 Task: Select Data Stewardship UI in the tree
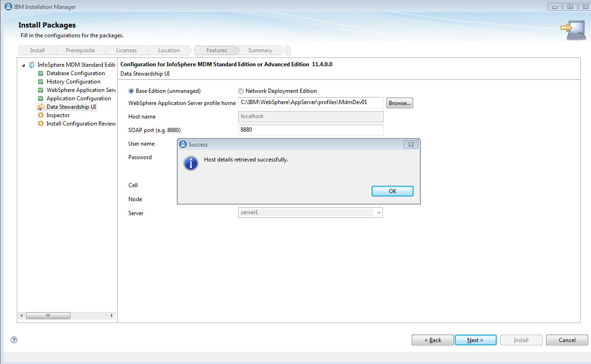click(x=71, y=107)
